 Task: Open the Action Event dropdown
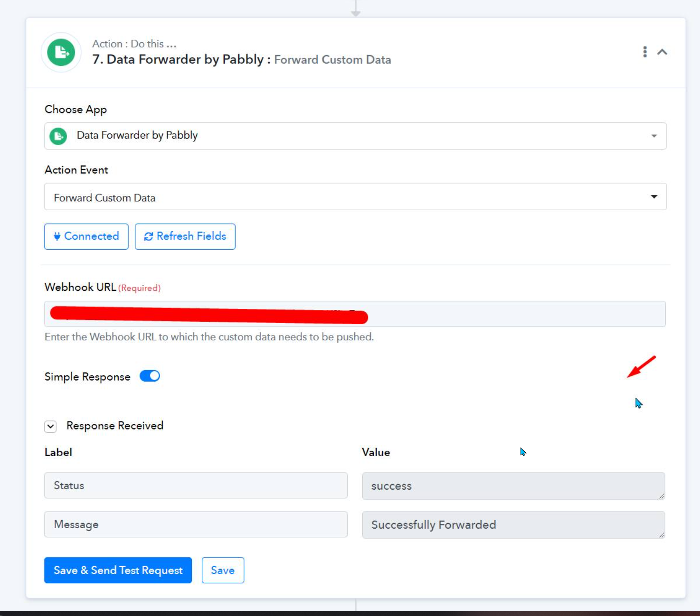[355, 196]
